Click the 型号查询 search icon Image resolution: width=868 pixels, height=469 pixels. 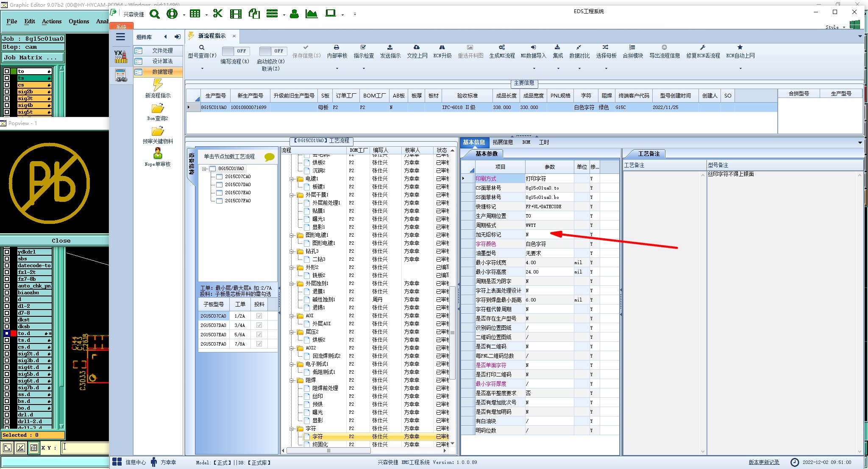coord(202,47)
